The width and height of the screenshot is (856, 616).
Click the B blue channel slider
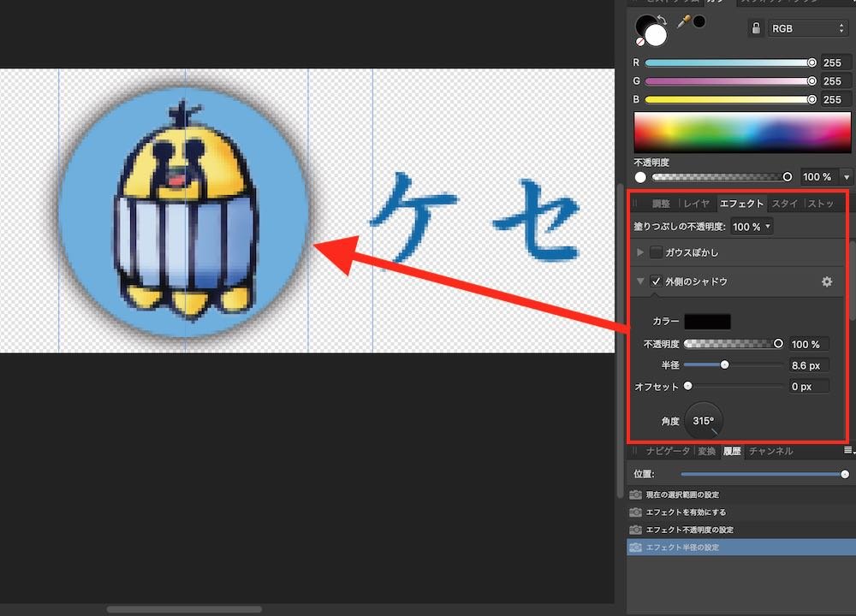point(731,99)
